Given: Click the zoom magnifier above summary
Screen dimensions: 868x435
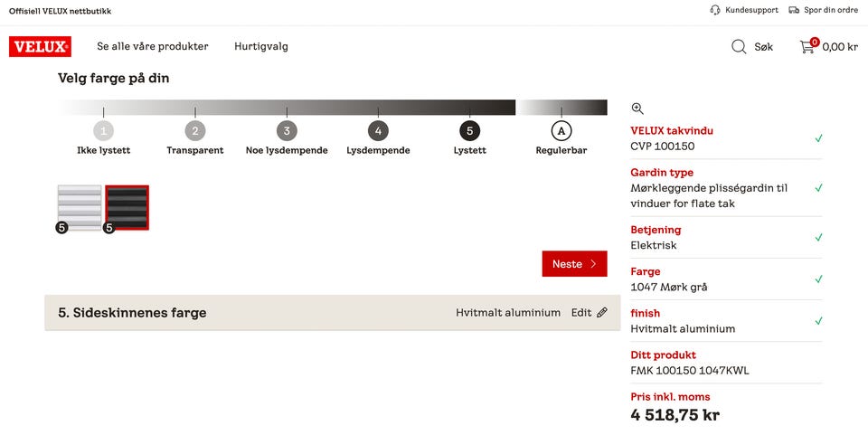Looking at the screenshot, I should [x=637, y=109].
